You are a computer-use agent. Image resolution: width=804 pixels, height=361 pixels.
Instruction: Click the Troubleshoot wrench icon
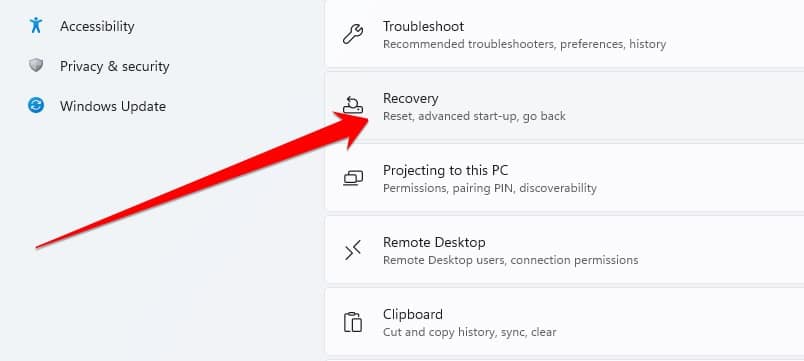coord(353,34)
